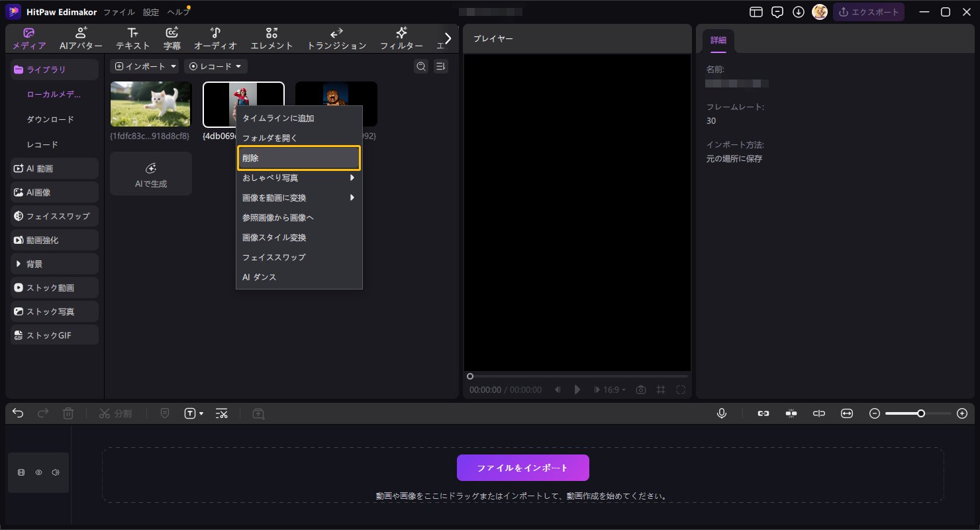Expand the おしゃべり写真 submenu
The height and width of the screenshot is (530, 980).
298,178
